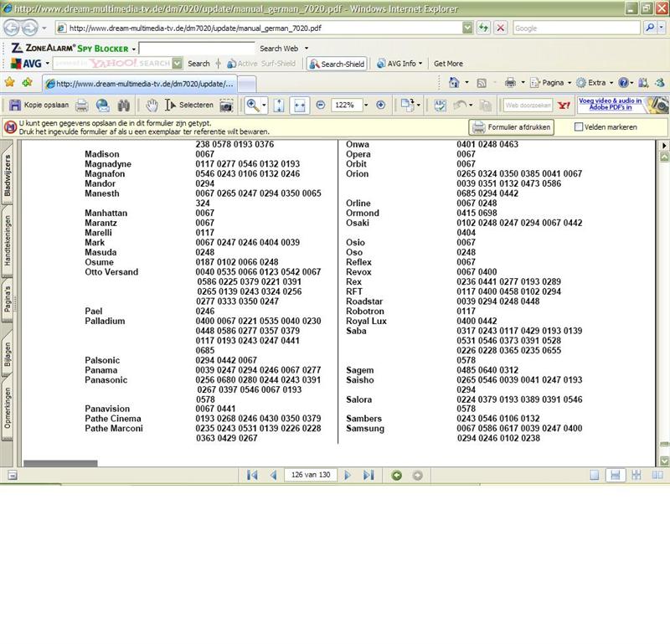The width and height of the screenshot is (670, 644).
Task: Choose the camera snapshot tool
Action: pos(226,106)
